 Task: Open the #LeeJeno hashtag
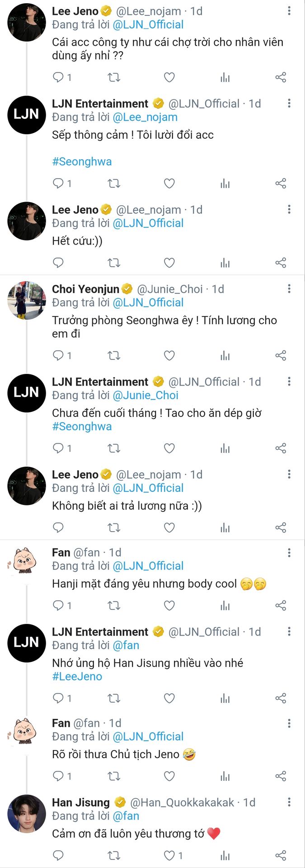click(x=77, y=676)
